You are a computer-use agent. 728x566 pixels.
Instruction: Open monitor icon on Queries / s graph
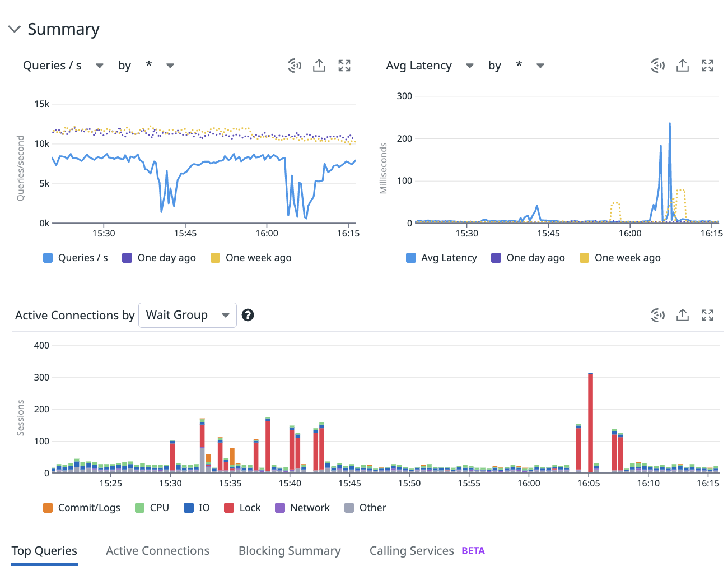point(295,66)
